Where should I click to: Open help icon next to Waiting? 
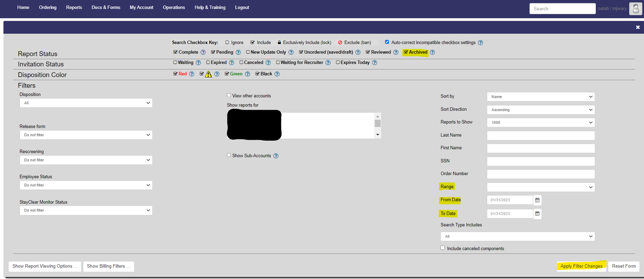click(x=198, y=63)
